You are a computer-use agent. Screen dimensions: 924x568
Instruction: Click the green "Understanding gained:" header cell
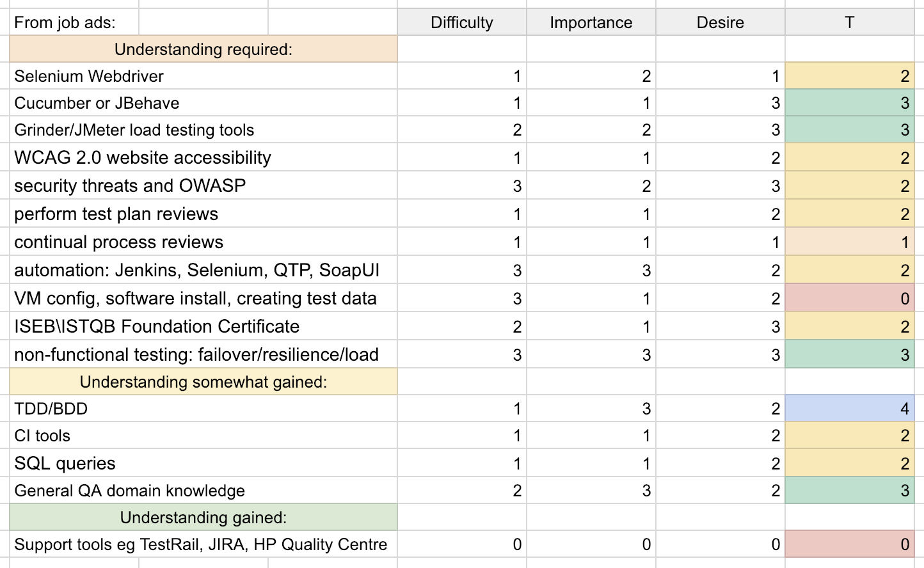tap(203, 517)
